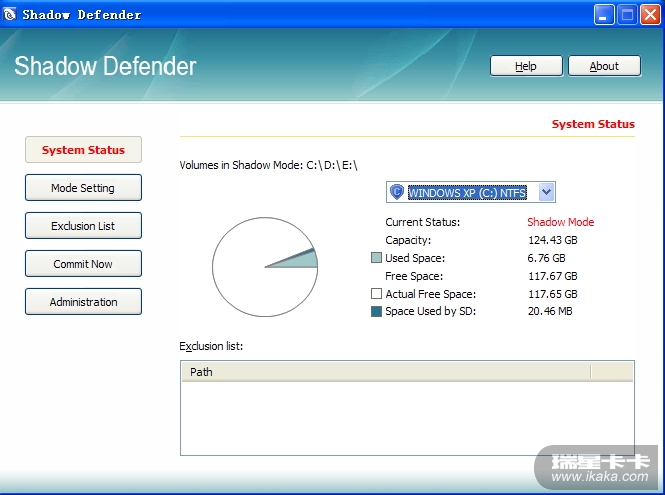The image size is (665, 495).
Task: Click the Shadow Mode status text
Action: pyautogui.click(x=561, y=222)
